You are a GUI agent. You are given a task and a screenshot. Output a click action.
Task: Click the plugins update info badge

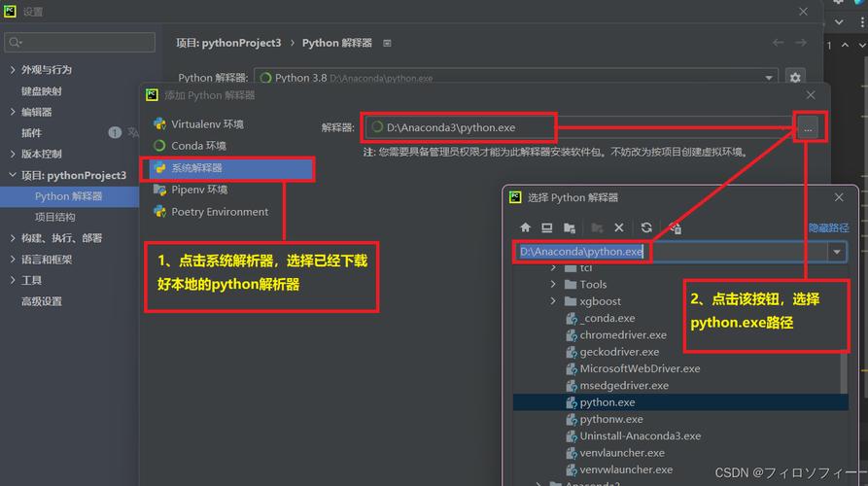115,132
